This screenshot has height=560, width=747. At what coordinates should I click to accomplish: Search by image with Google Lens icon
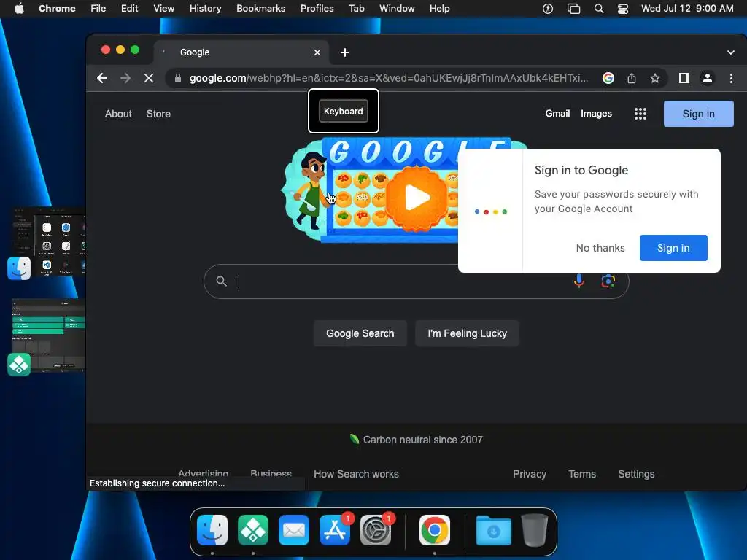click(608, 281)
